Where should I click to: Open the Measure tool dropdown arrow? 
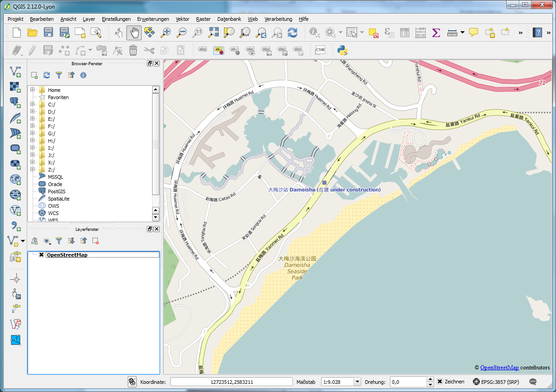(x=462, y=32)
